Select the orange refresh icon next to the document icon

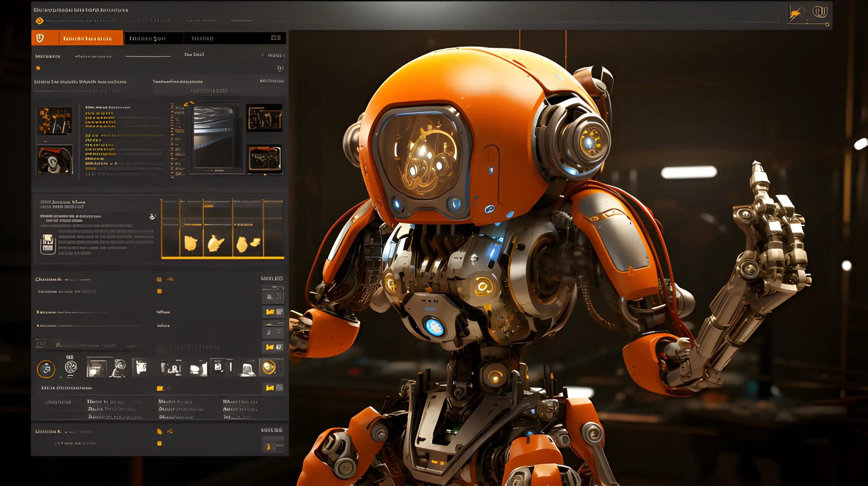[171, 432]
